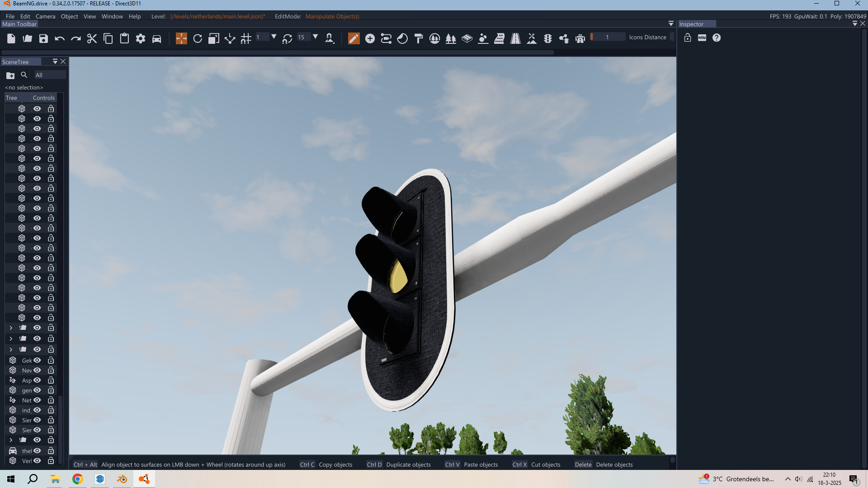Click the river editor icon

pyautogui.click(x=499, y=38)
